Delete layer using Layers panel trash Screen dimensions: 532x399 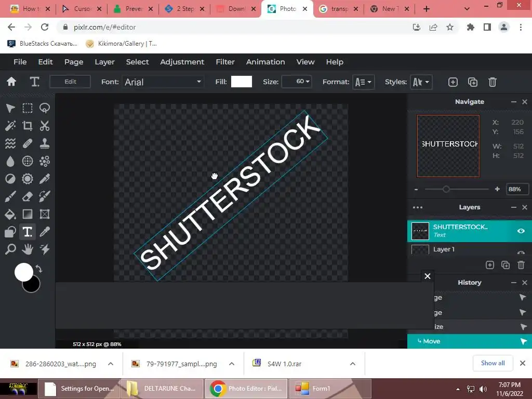[x=521, y=265]
